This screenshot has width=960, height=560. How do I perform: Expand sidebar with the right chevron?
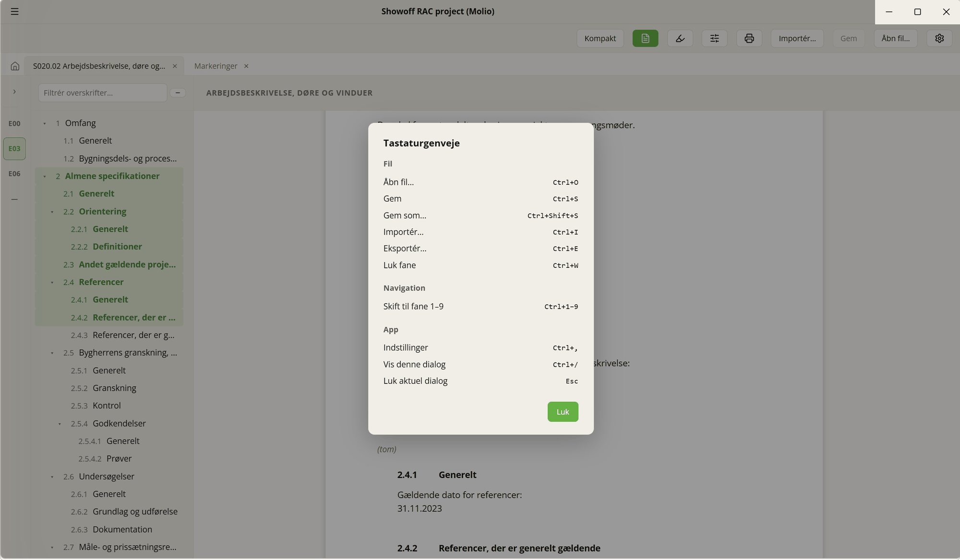[x=14, y=92]
